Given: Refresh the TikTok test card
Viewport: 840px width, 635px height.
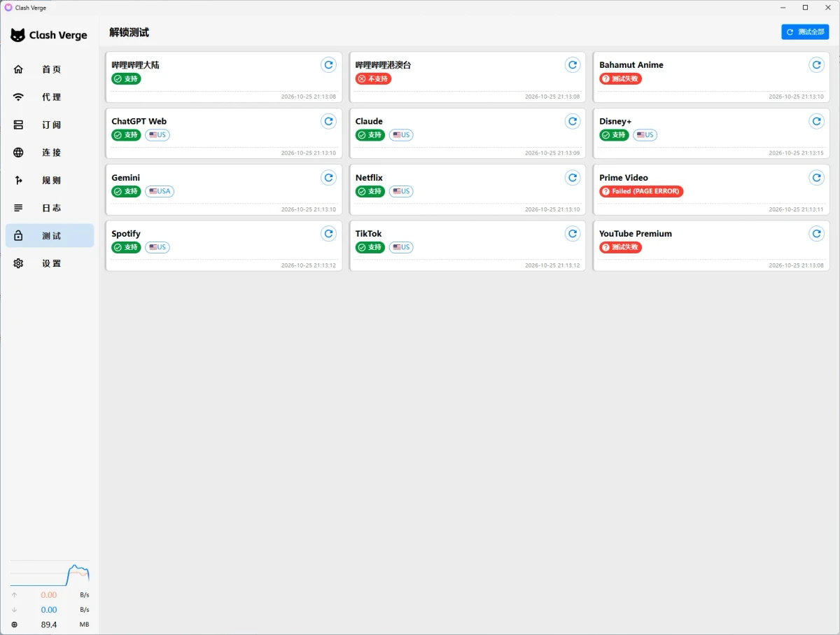Looking at the screenshot, I should tap(573, 234).
